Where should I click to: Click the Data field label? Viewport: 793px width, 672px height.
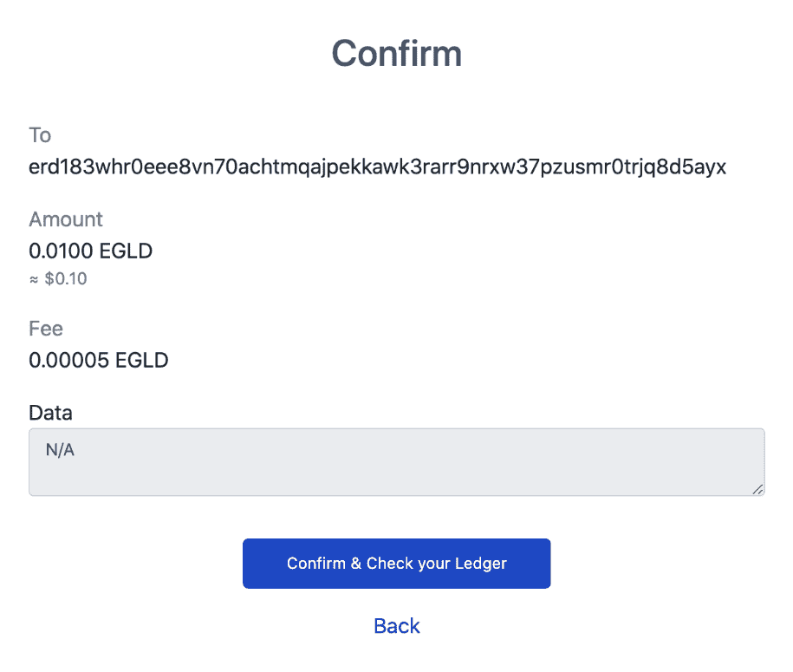[x=50, y=413]
